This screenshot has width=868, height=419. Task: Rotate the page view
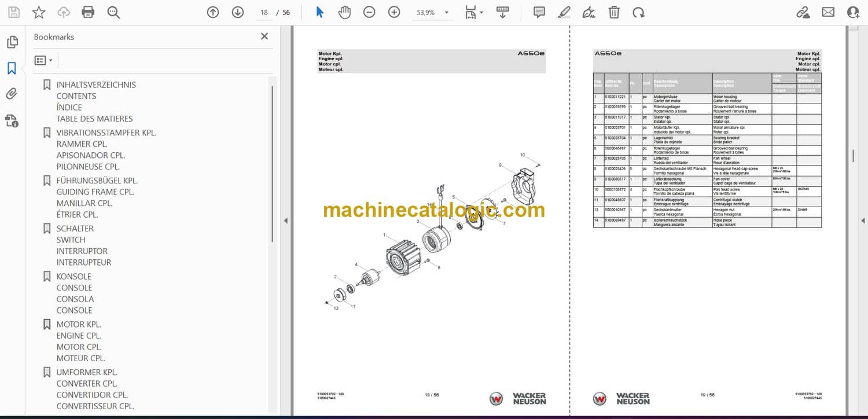click(638, 12)
